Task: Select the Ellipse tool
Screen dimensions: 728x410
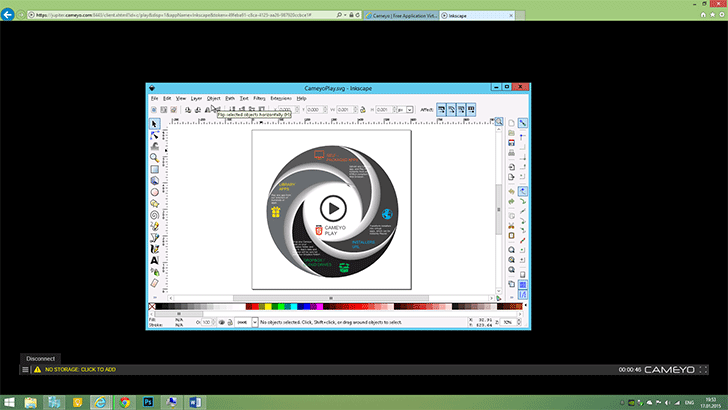Action: click(x=155, y=192)
